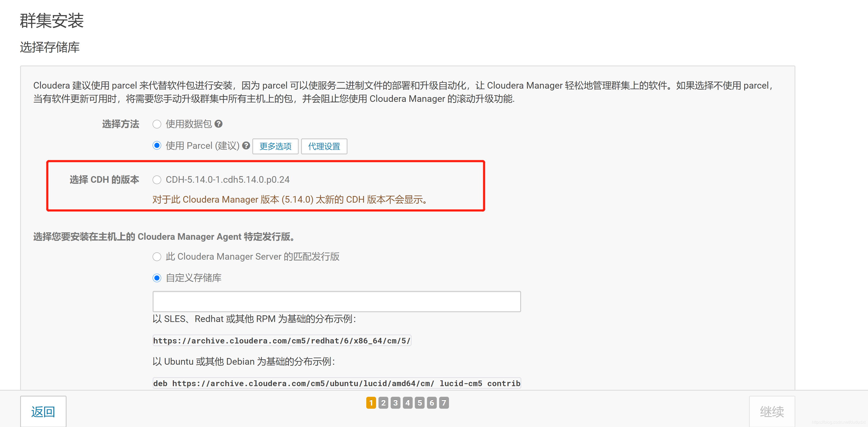Select the 使用数据包 radio option

(157, 124)
